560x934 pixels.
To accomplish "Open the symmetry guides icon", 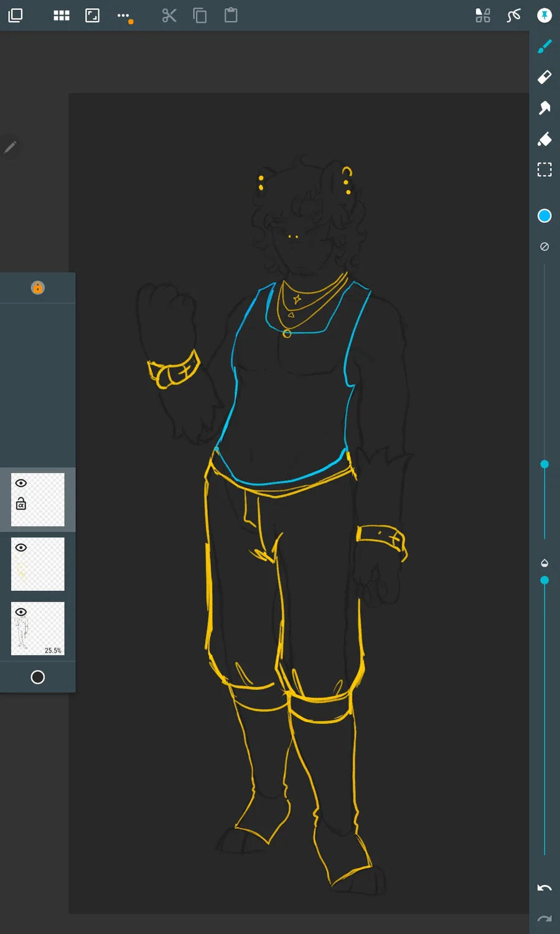I will (483, 16).
